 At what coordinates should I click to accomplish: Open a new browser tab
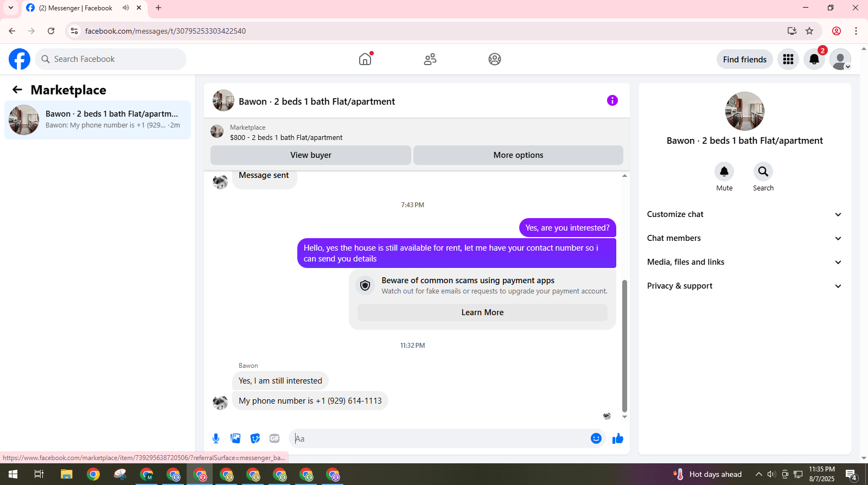[158, 8]
